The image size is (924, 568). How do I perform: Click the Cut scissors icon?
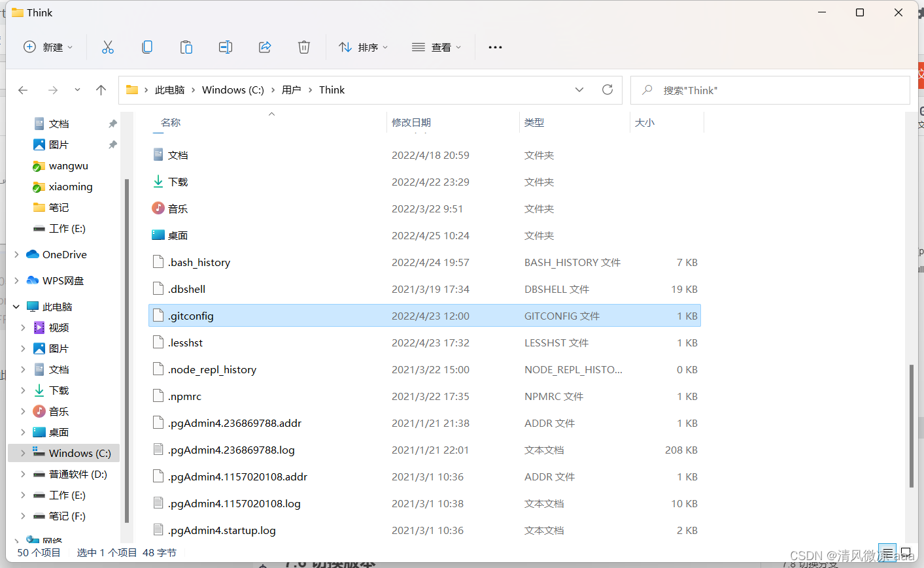pos(108,47)
